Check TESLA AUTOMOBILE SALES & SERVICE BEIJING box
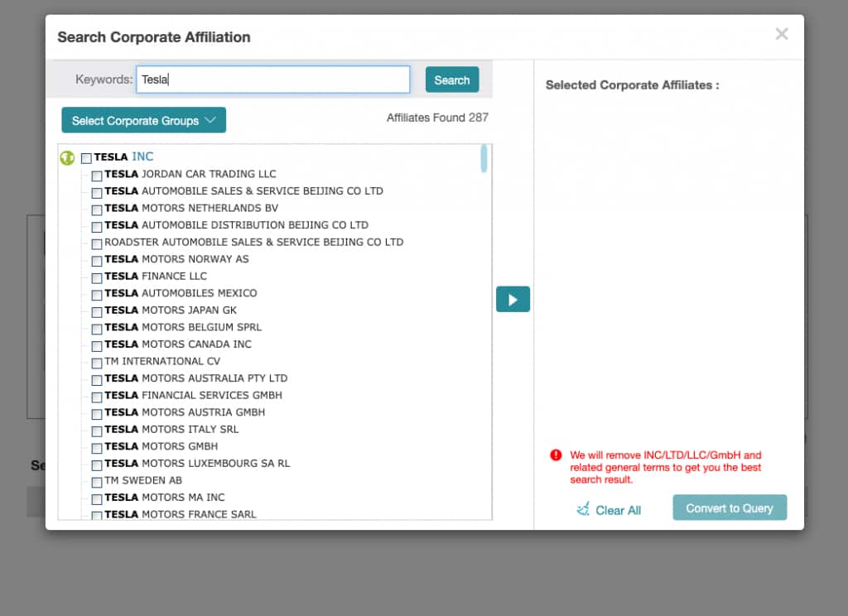Image resolution: width=848 pixels, height=616 pixels. tap(97, 193)
